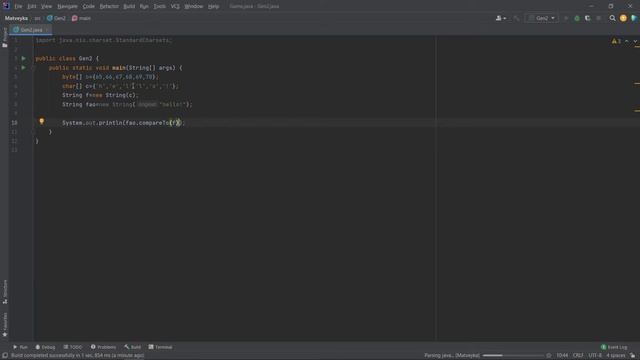Open the Terminal tool window
The height and width of the screenshot is (360, 640).
pyautogui.click(x=160, y=347)
